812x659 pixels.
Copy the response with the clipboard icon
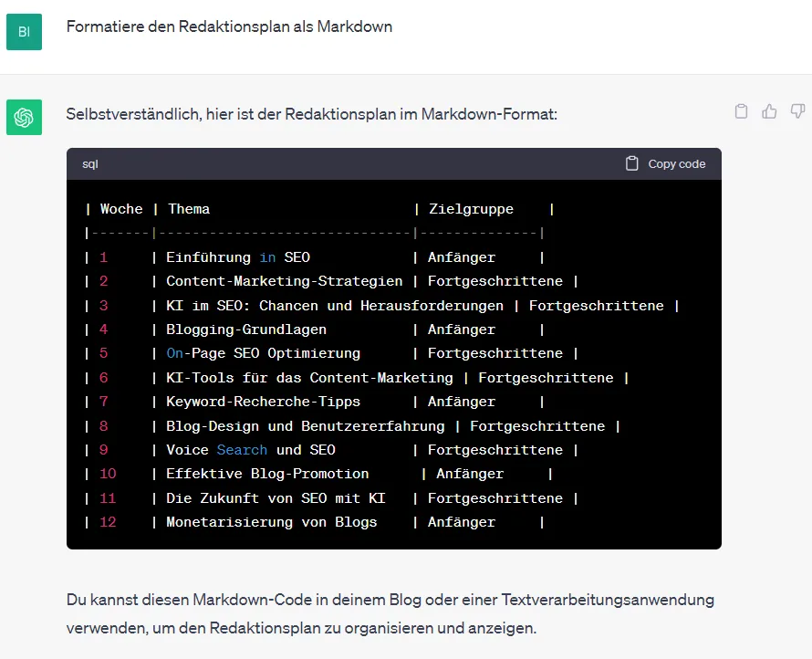pyautogui.click(x=741, y=111)
